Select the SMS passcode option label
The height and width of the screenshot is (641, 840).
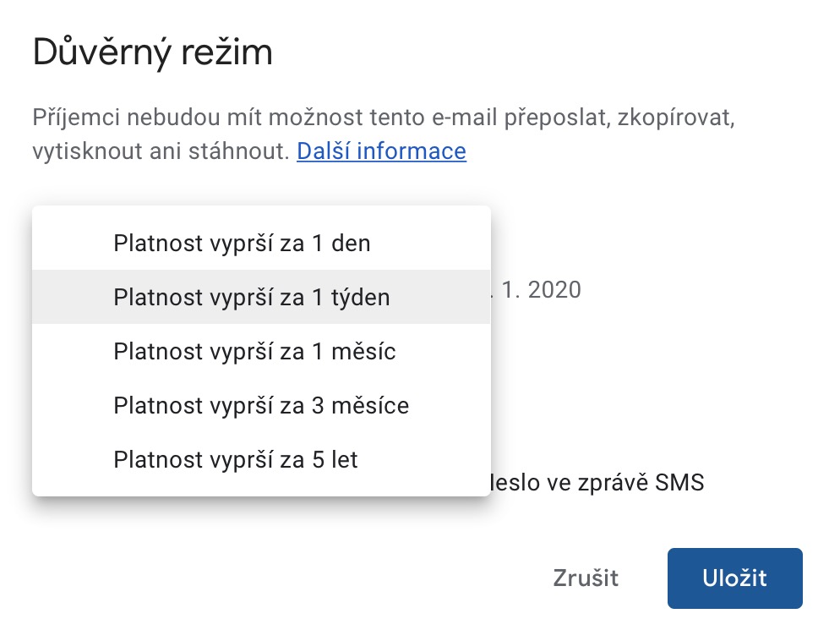point(597,483)
